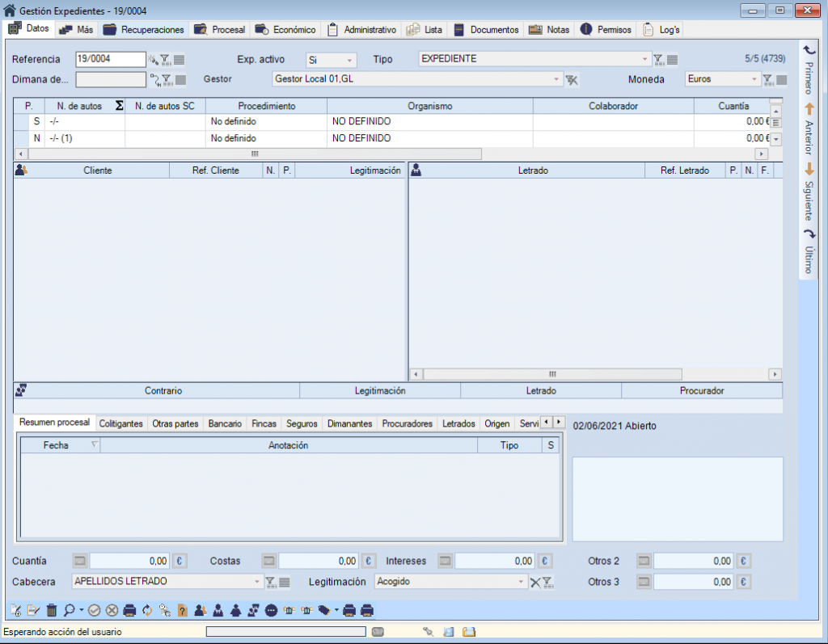Screen dimensions: 828x644
Task: Click the search magnifier icon in bottom toolbar
Action: 69,611
